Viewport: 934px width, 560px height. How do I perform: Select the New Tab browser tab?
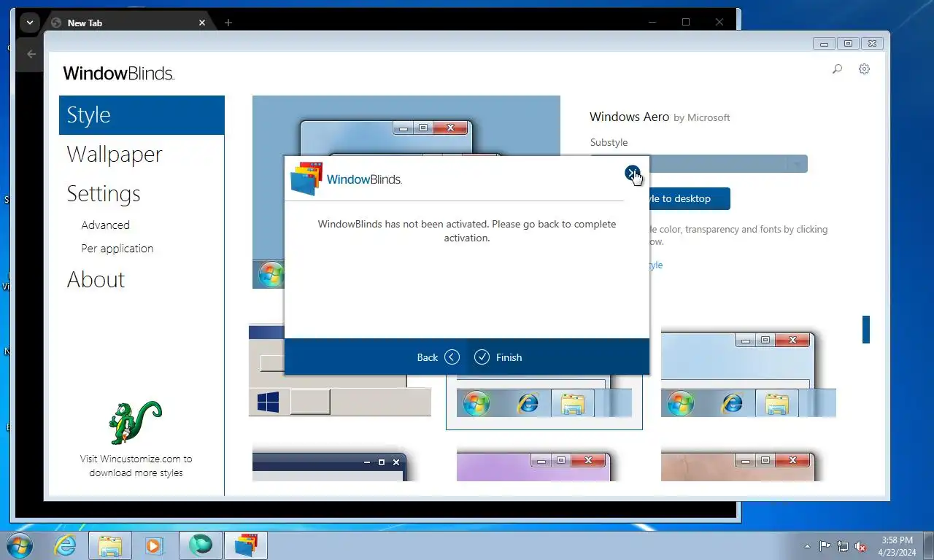128,23
